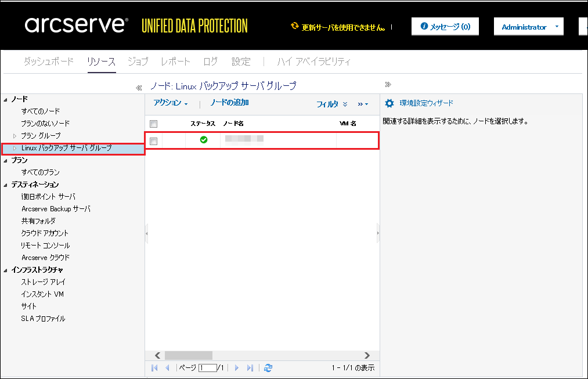Click the VM 名 column header

click(348, 123)
